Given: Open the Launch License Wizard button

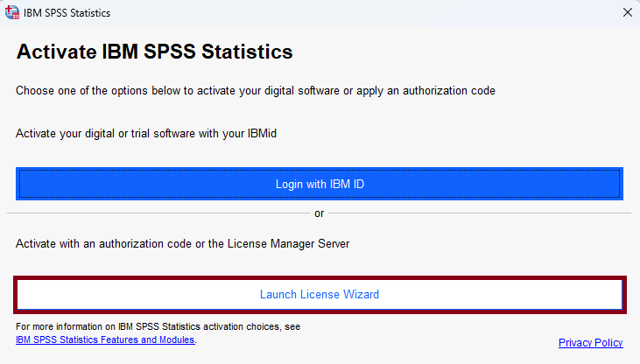Looking at the screenshot, I should (320, 295).
